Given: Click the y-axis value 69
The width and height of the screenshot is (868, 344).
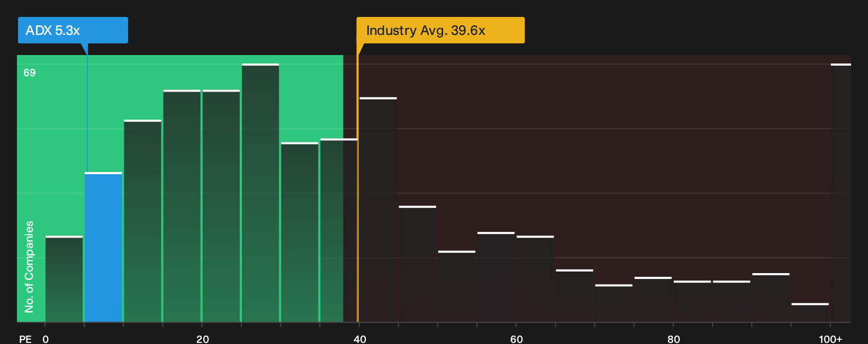Looking at the screenshot, I should 30,73.
